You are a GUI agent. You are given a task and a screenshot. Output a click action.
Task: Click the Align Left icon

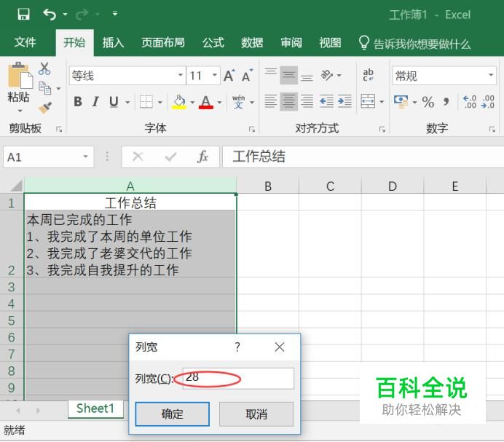click(x=271, y=101)
